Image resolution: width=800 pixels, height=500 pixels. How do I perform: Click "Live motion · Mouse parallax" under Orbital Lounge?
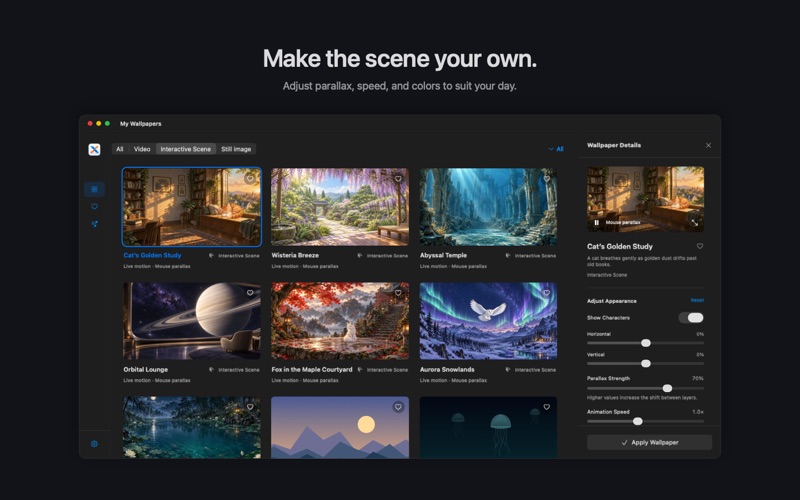point(157,381)
